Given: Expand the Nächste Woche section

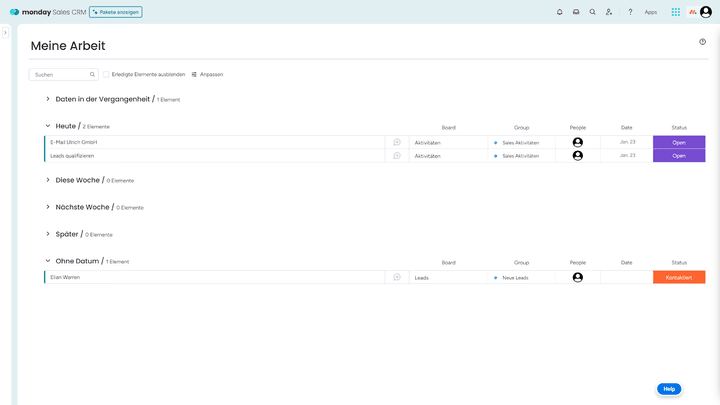Looking at the screenshot, I should point(48,207).
